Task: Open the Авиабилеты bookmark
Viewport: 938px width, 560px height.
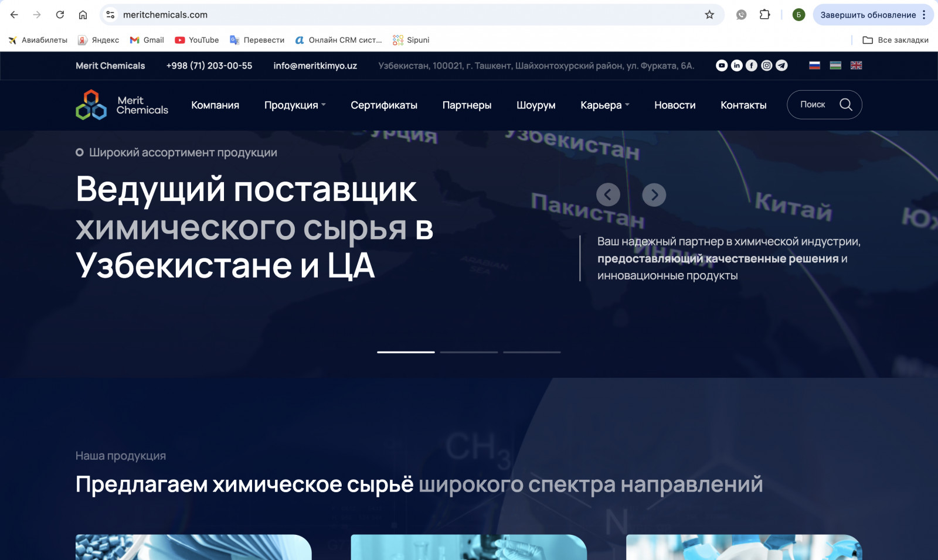Action: [x=38, y=40]
